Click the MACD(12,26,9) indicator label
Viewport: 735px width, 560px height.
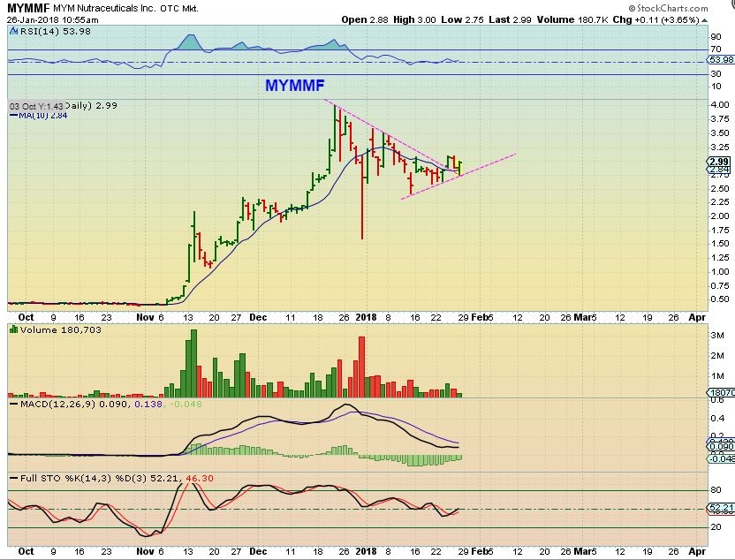point(51,405)
